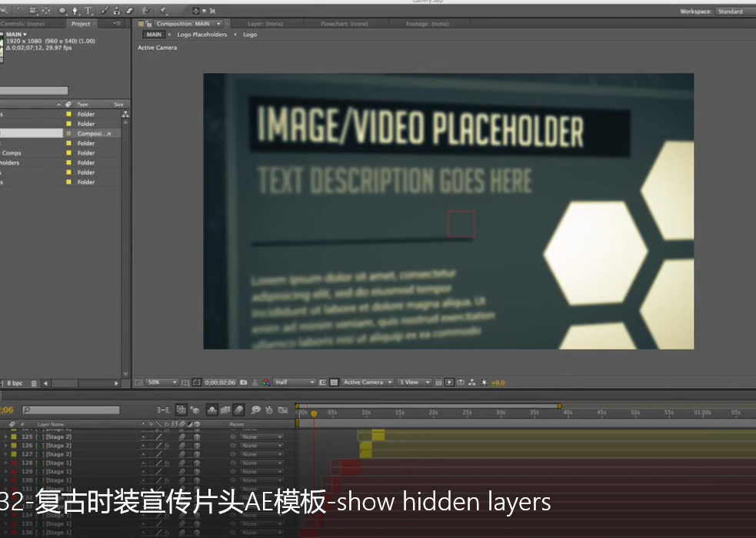Screen dimensions: 756x538
Task: Click the 8 bpc color depth button
Action: 15,383
